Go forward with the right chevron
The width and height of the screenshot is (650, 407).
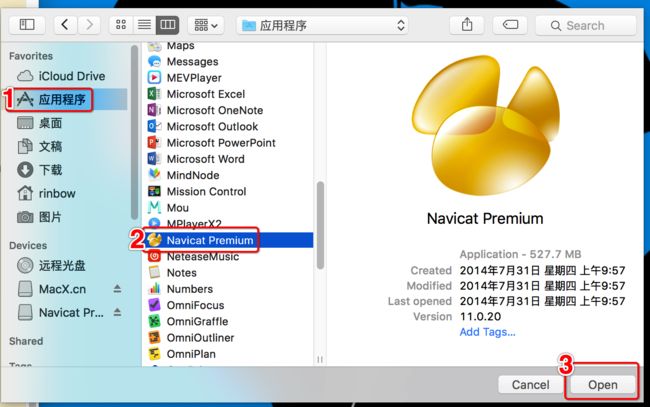click(x=89, y=25)
